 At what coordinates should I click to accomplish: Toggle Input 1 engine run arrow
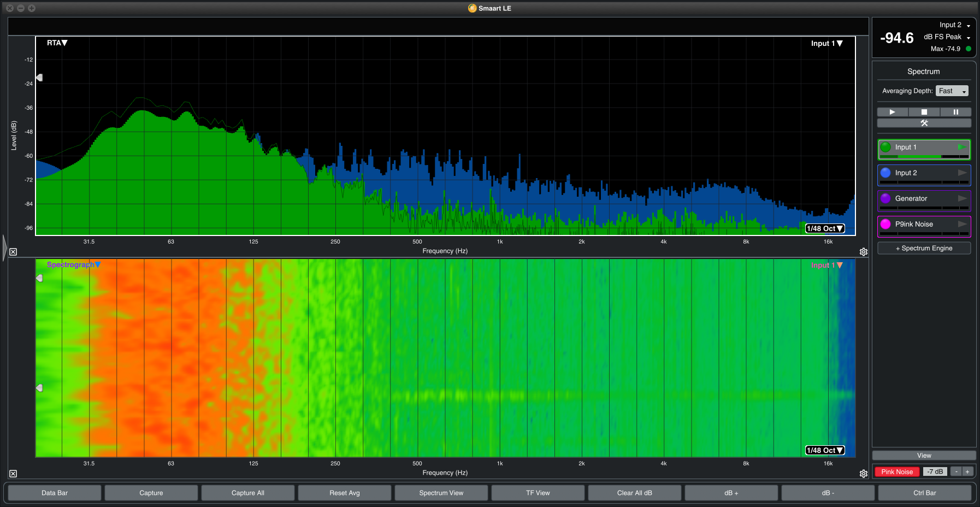[x=961, y=147]
